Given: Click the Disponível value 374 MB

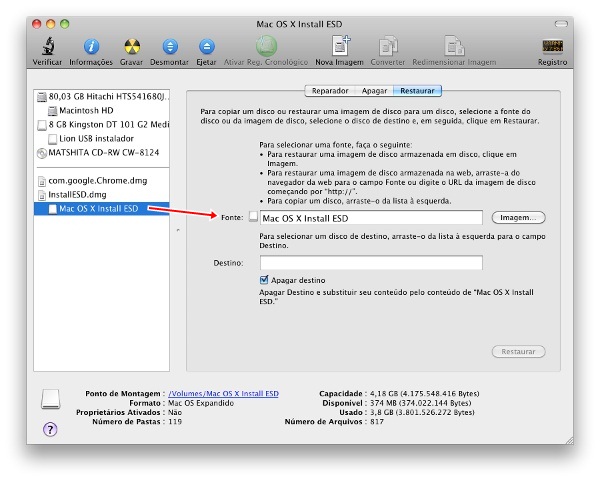Looking at the screenshot, I should (421, 403).
